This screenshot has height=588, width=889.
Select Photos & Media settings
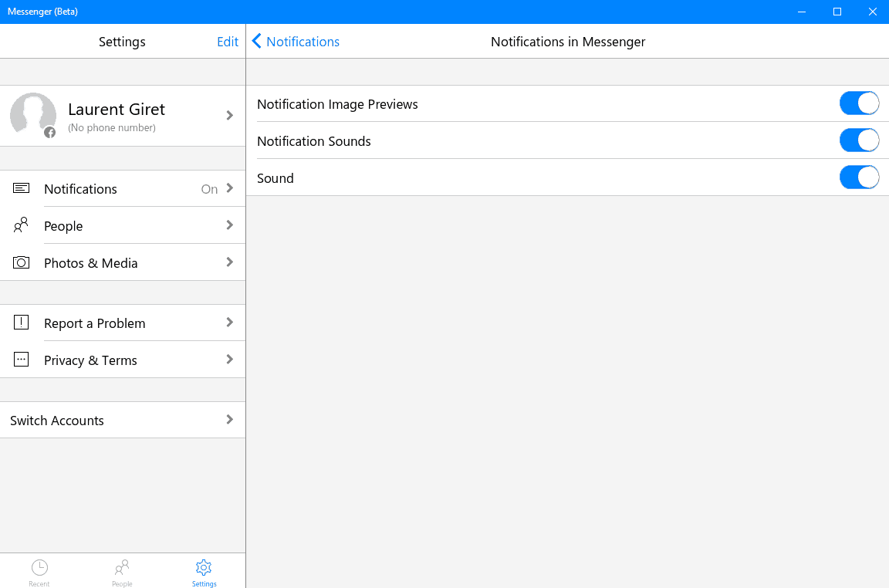click(123, 262)
